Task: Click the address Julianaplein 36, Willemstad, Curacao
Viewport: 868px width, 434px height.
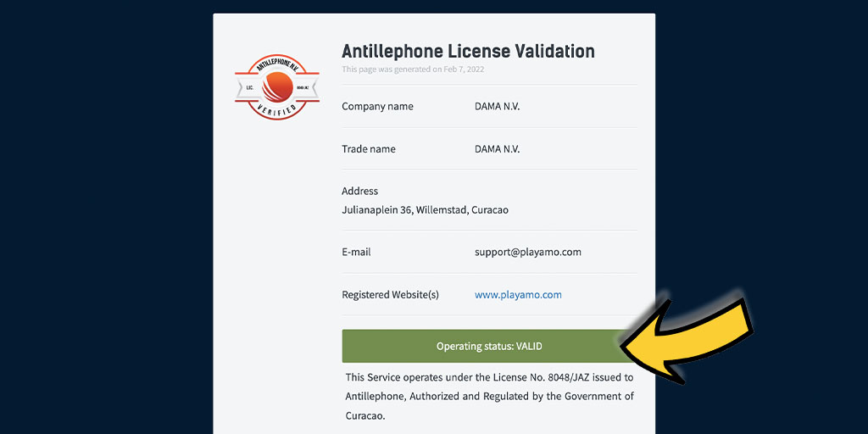Action: click(426, 210)
